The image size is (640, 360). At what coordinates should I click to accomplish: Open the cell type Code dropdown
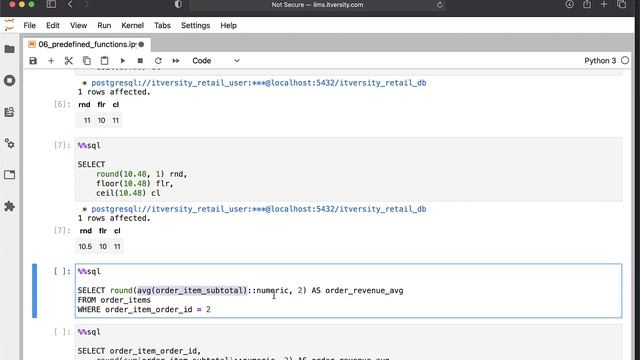point(216,61)
